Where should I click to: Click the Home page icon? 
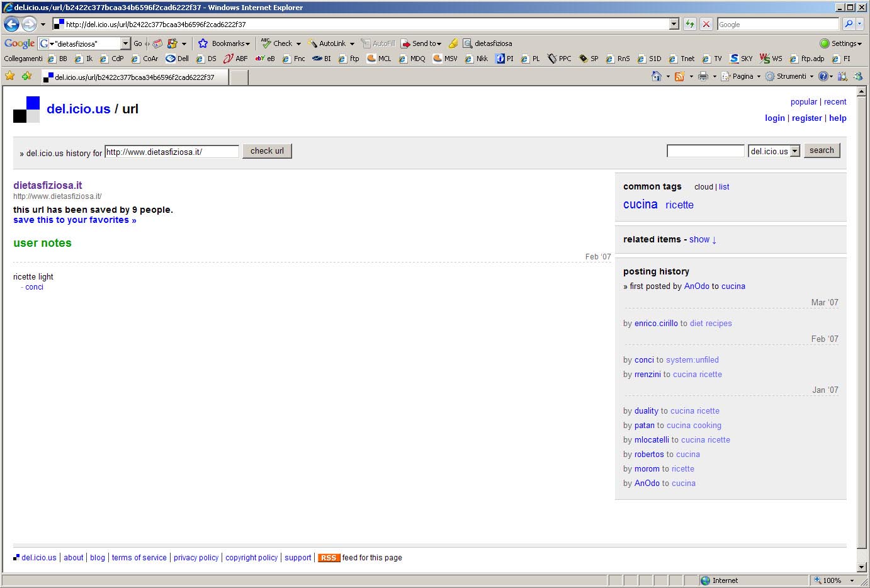656,76
